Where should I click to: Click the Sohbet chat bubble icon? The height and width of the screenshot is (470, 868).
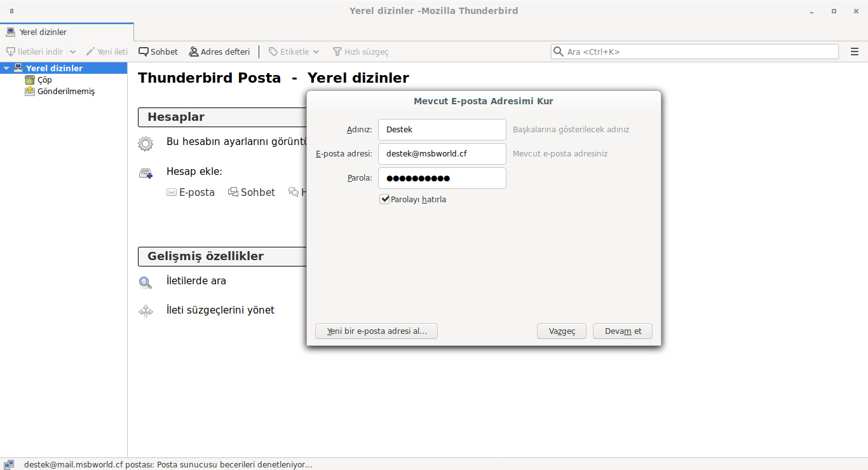point(233,192)
